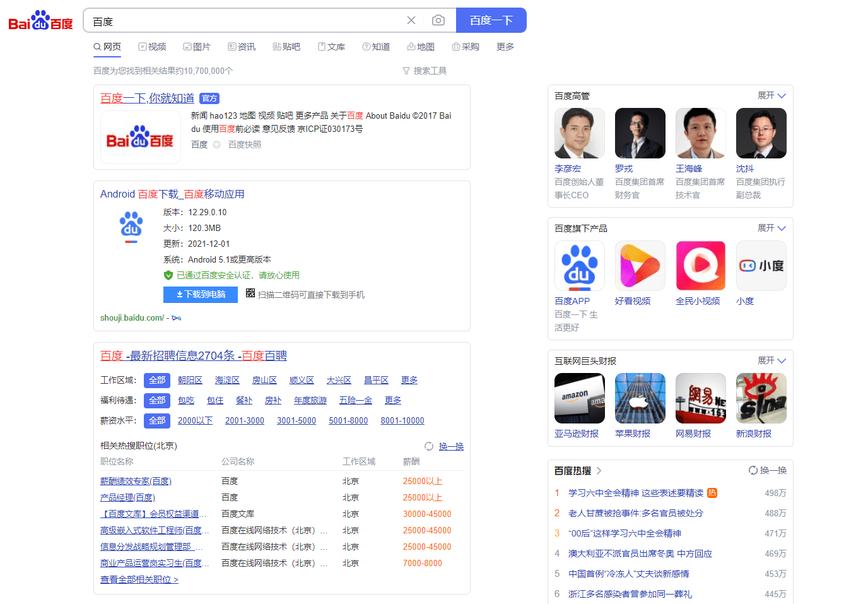Filter jobs by 五险一金 benefit
Viewport: 868px width, 604px height.
pos(356,400)
